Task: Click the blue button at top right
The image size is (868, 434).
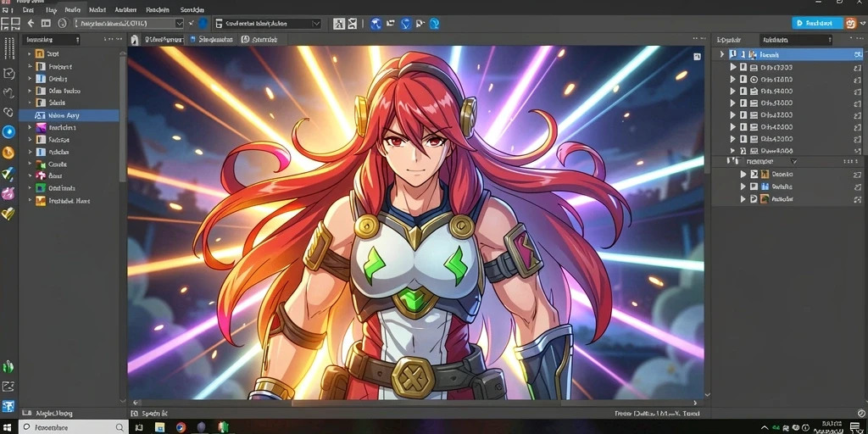Action: click(817, 23)
